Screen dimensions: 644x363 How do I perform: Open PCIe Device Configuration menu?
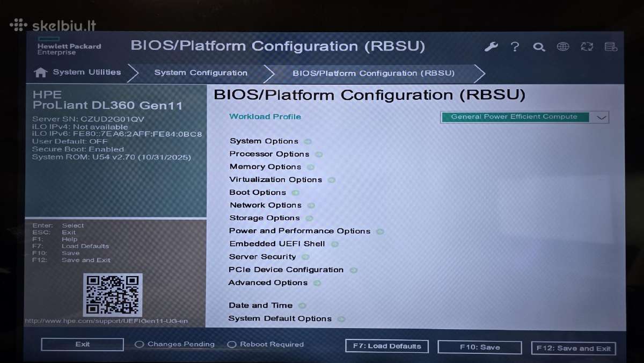pyautogui.click(x=286, y=270)
